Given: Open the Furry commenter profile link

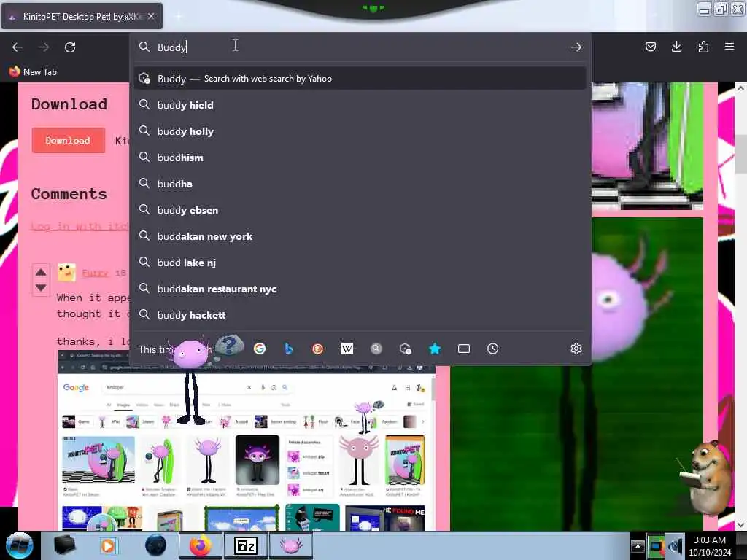Looking at the screenshot, I should [95, 273].
